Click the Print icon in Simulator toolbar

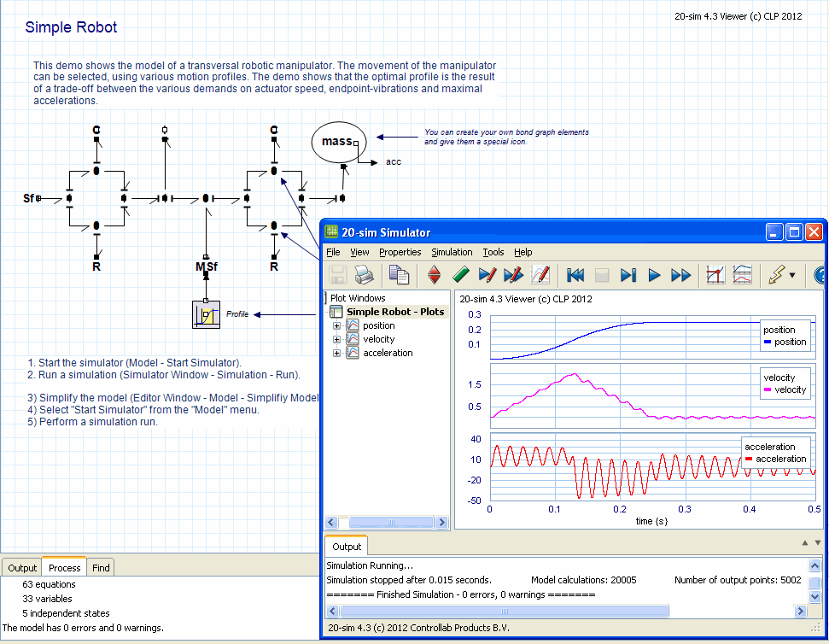click(x=364, y=275)
